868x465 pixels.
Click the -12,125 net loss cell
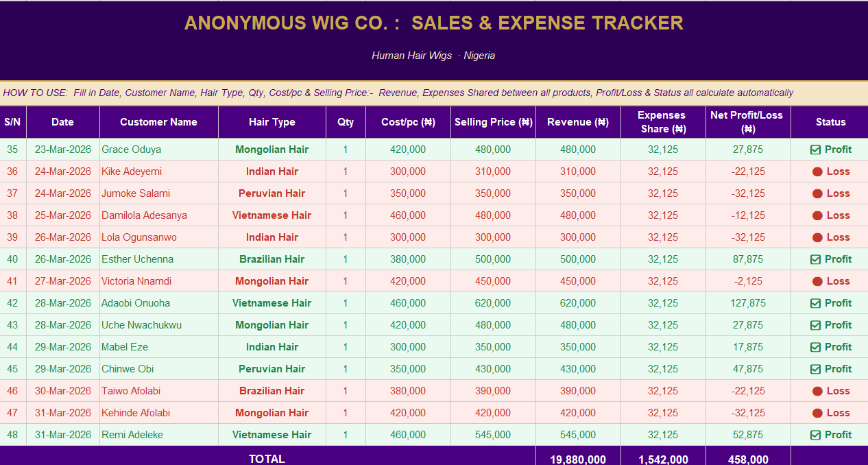[748, 215]
